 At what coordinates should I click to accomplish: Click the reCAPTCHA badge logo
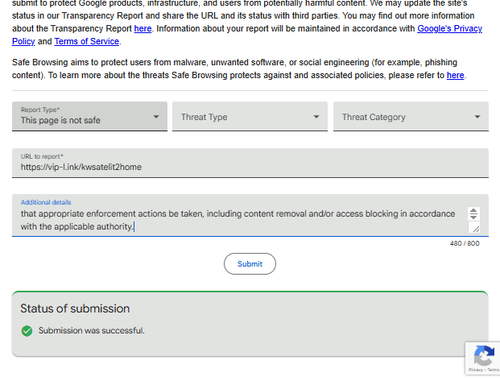(484, 356)
